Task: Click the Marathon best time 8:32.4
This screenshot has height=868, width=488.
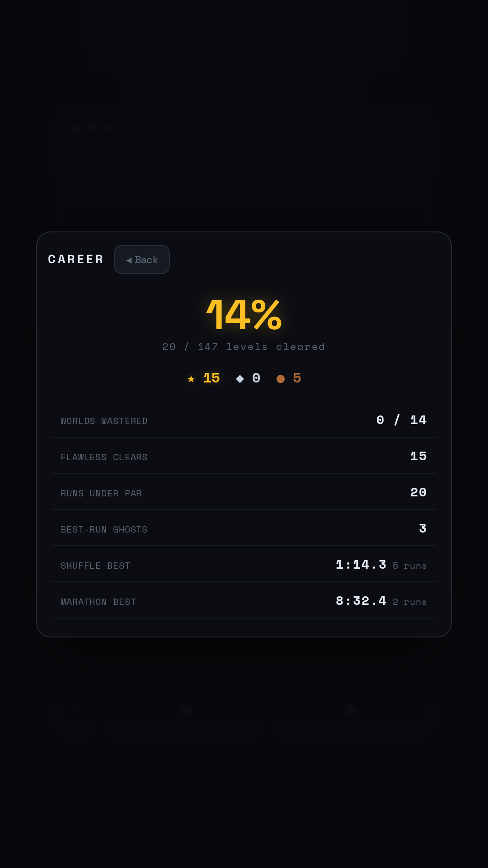Action: pos(361,601)
